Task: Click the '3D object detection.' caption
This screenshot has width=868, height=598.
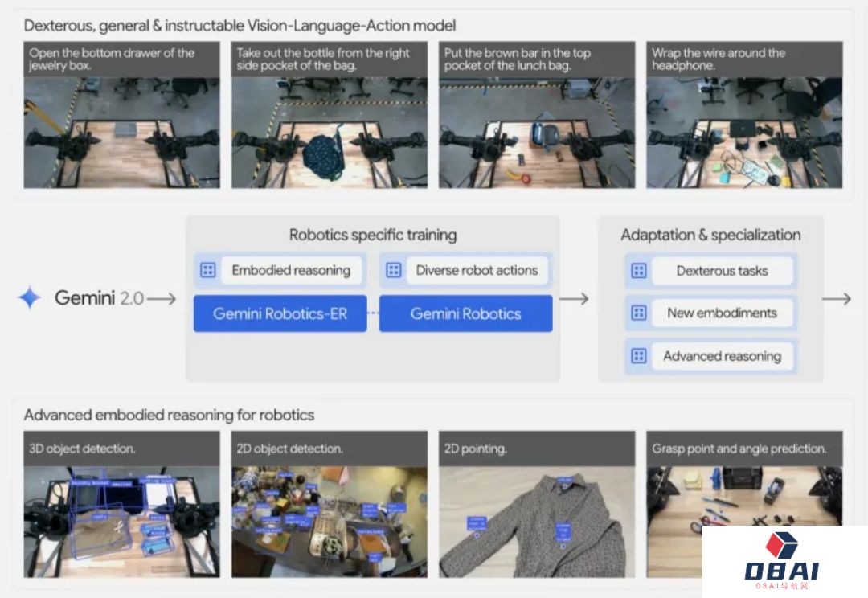Action: click(x=82, y=448)
